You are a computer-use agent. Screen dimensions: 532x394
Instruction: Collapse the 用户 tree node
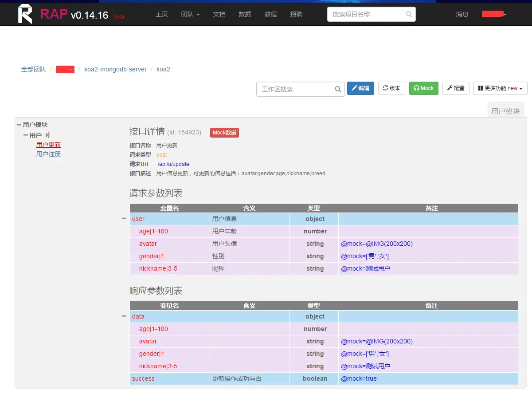point(26,135)
